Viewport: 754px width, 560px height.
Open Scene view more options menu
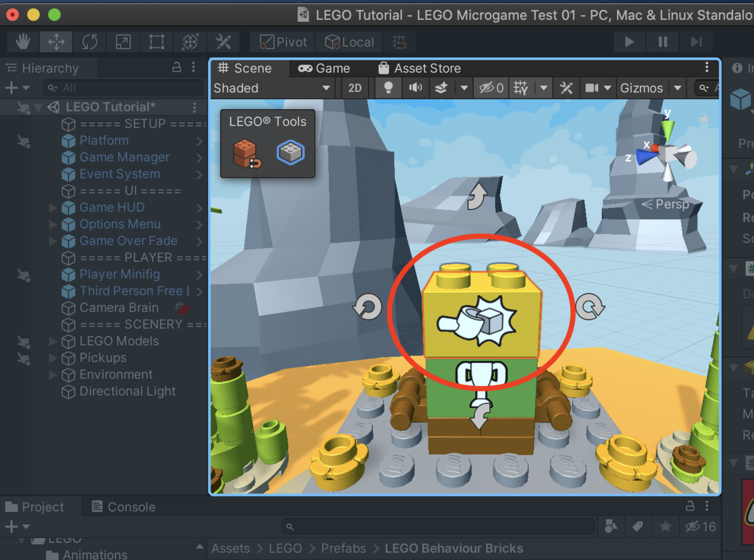(708, 68)
